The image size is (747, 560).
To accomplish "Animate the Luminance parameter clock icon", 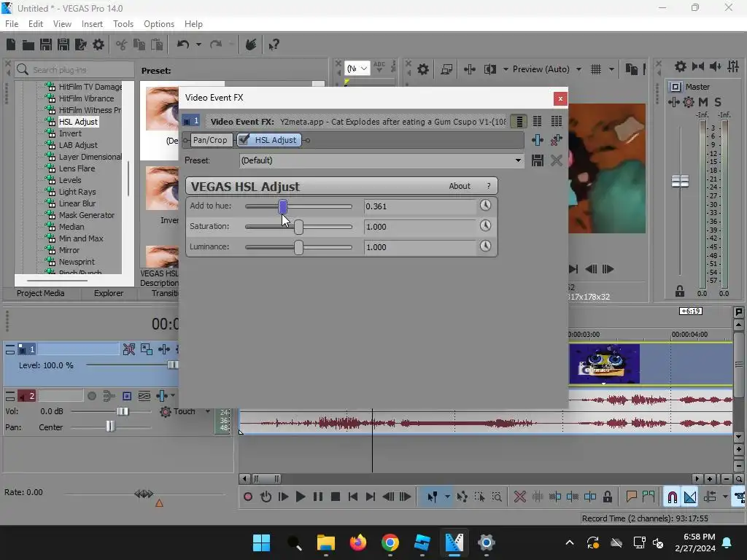I will (485, 246).
